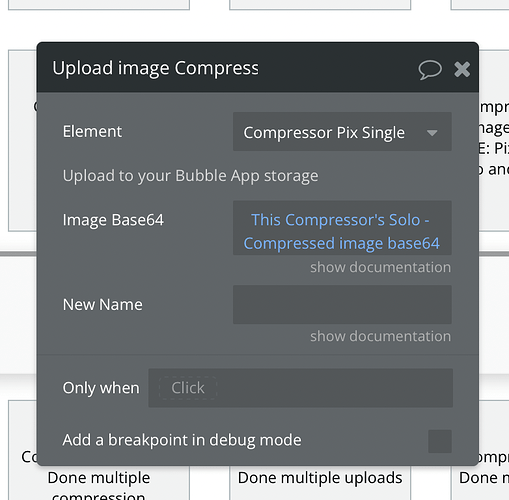Select the Done multiple uploads event box
Viewport: 509px width, 500px height.
320,483
